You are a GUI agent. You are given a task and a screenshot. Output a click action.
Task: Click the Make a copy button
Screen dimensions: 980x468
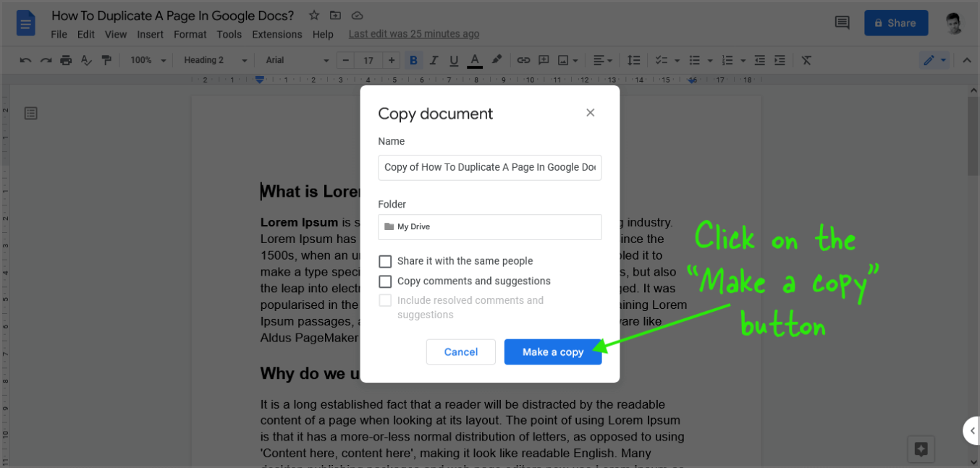tap(553, 352)
